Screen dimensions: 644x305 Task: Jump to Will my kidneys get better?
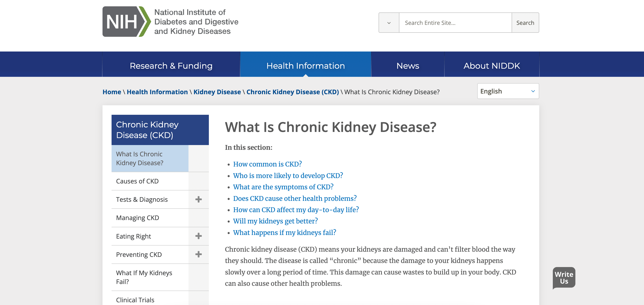pyautogui.click(x=275, y=221)
